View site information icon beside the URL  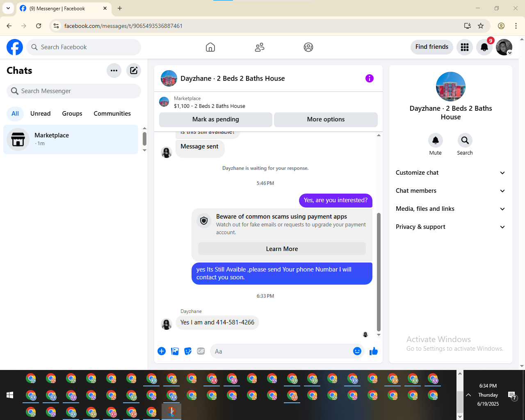tap(56, 26)
